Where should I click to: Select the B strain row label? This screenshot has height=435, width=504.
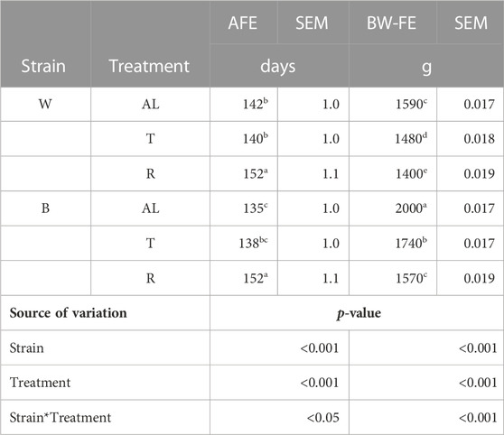[45, 208]
